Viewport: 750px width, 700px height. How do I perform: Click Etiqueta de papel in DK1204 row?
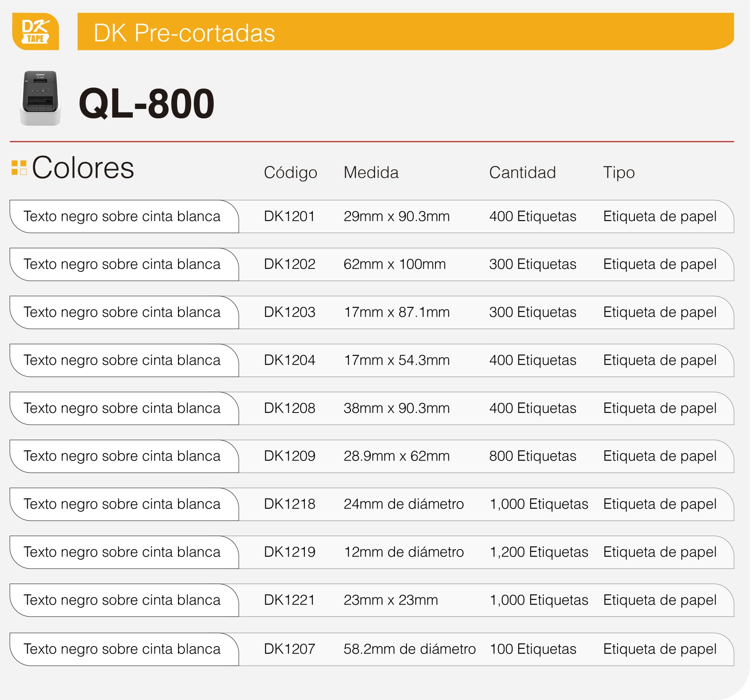(660, 361)
